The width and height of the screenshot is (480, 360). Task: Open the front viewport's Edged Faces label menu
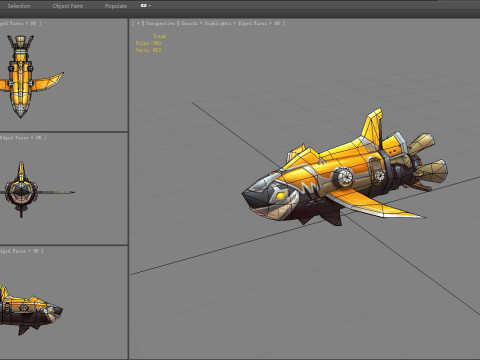[x=23, y=137]
